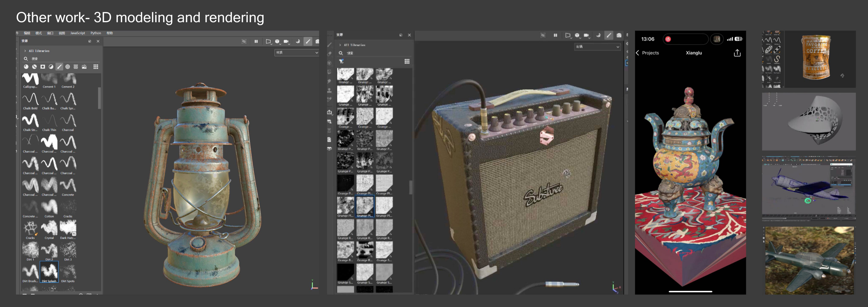Viewport: 868px width, 307px height.
Task: Select the smart materials filter icon in lantern panel
Action: [x=34, y=67]
